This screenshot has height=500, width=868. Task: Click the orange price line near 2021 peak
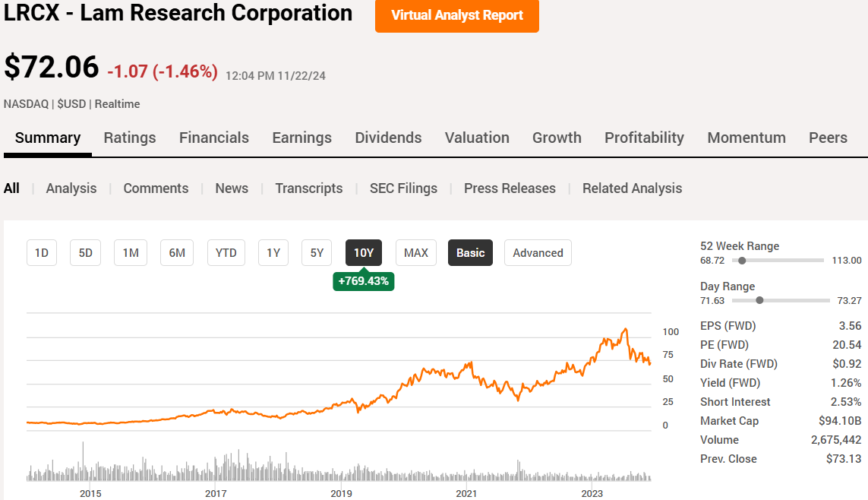click(x=470, y=364)
